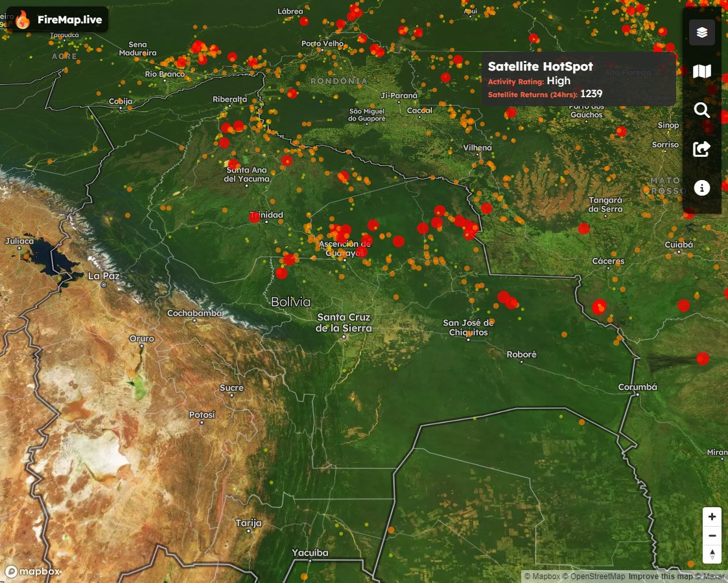The image size is (728, 583).
Task: Click the Santa Ana del Yacuma label
Action: 246,174
